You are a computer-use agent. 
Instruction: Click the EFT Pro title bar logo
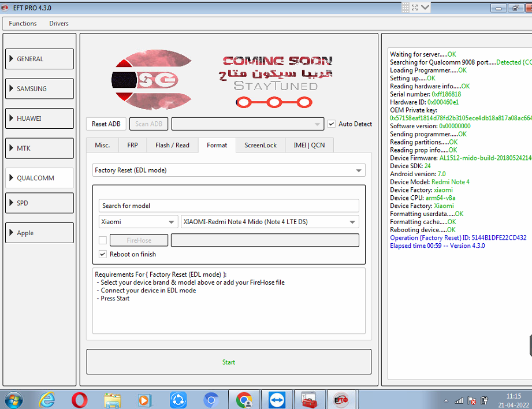5,8
